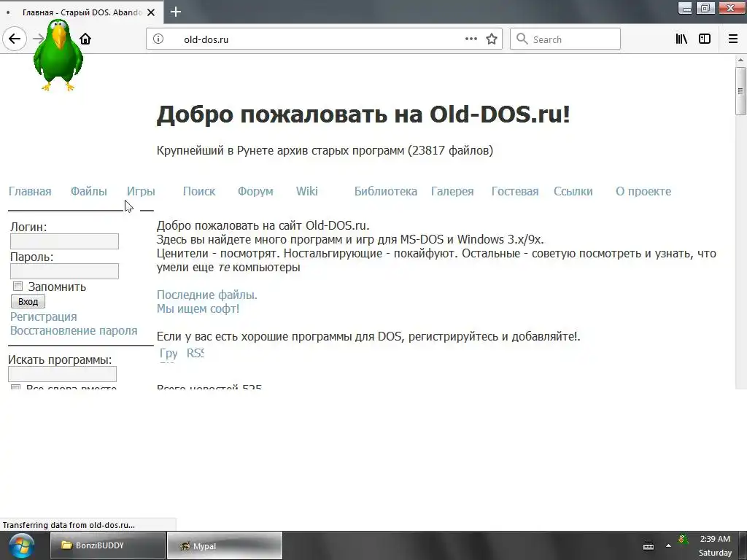Viewport: 747px width, 560px height.
Task: Go back with the browser back arrow
Action: coord(15,39)
